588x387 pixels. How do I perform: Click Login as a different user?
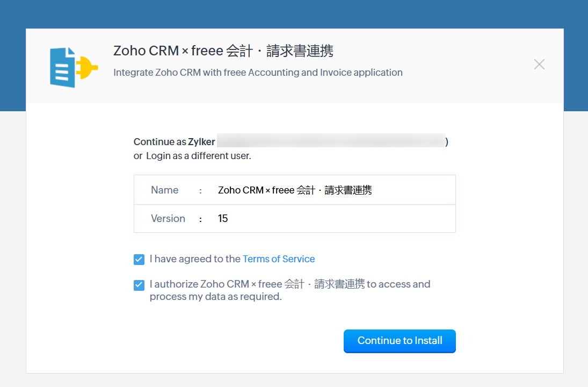[x=199, y=156]
